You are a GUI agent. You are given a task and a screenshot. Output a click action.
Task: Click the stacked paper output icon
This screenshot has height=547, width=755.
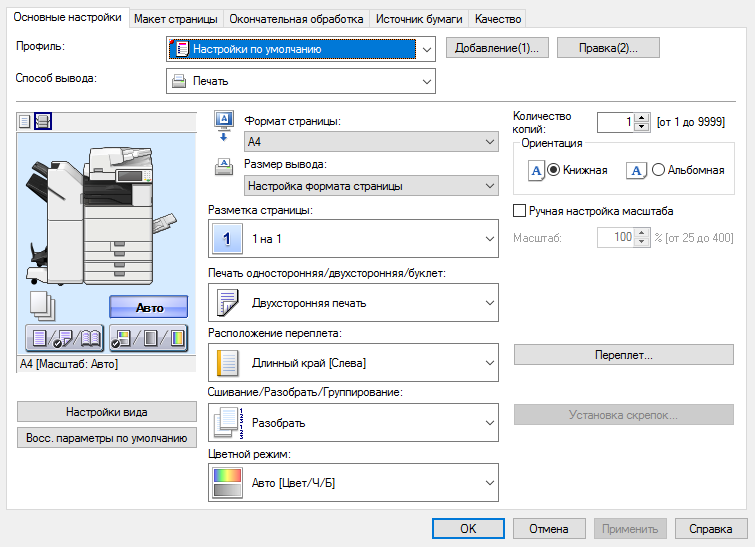pyautogui.click(x=40, y=304)
